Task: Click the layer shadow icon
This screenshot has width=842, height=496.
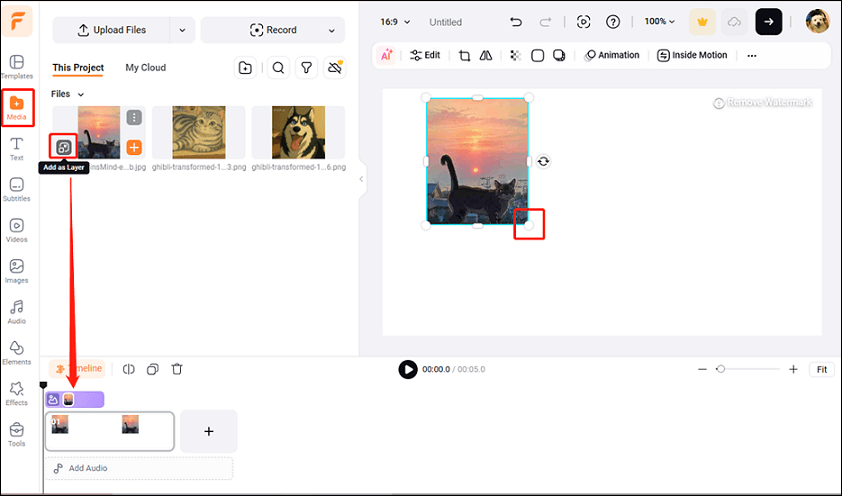Action: tap(559, 55)
